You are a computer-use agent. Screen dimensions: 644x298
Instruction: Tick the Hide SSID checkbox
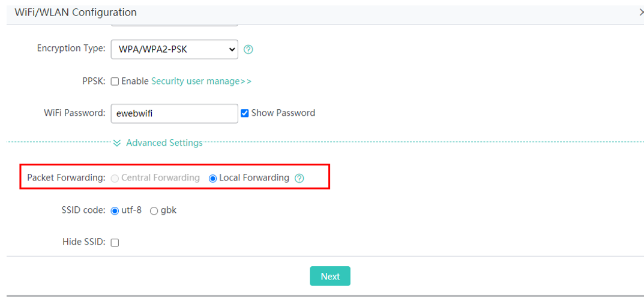[x=115, y=243]
